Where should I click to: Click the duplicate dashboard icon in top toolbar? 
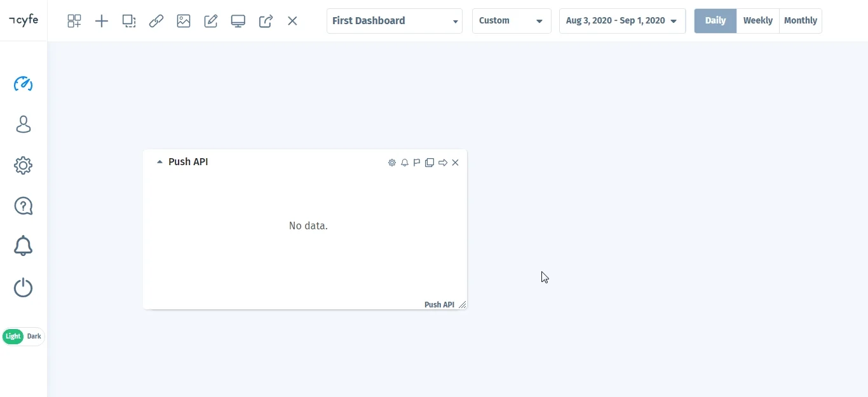[x=129, y=21]
